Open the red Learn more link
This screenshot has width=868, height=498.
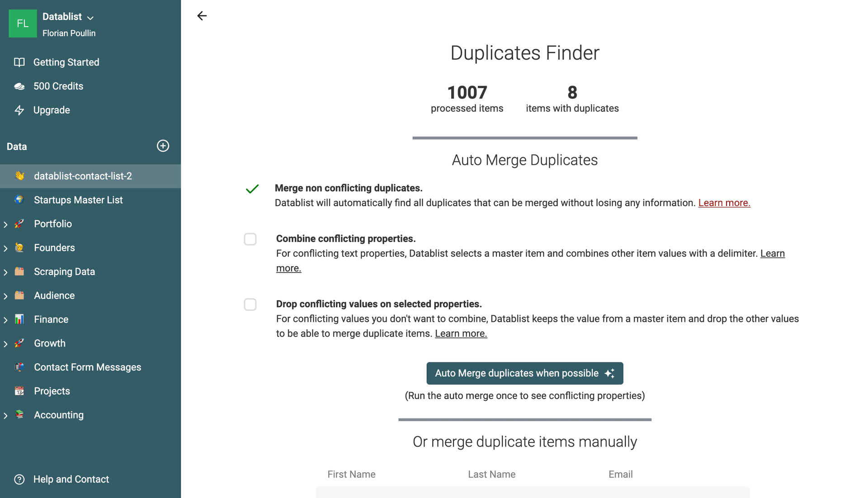pos(724,203)
